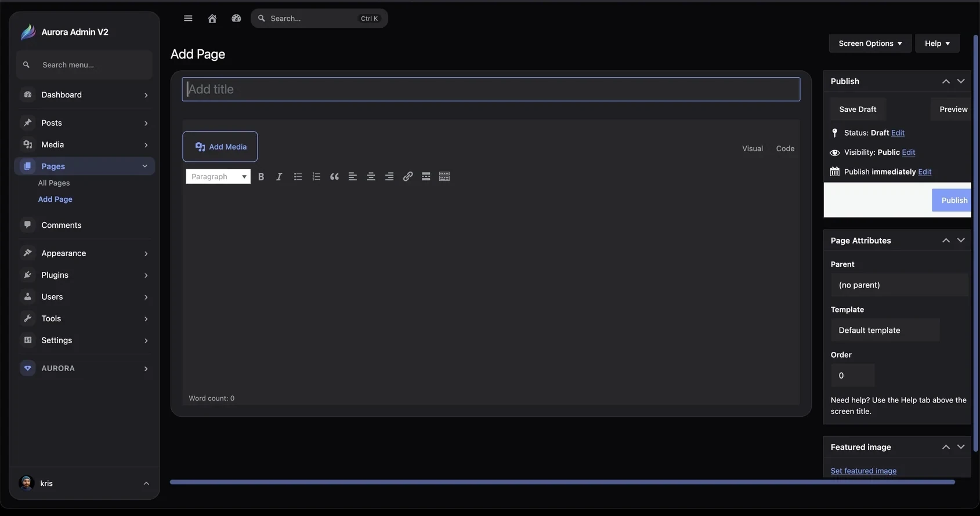Click the Add Media button
This screenshot has height=516, width=980.
[220, 147]
